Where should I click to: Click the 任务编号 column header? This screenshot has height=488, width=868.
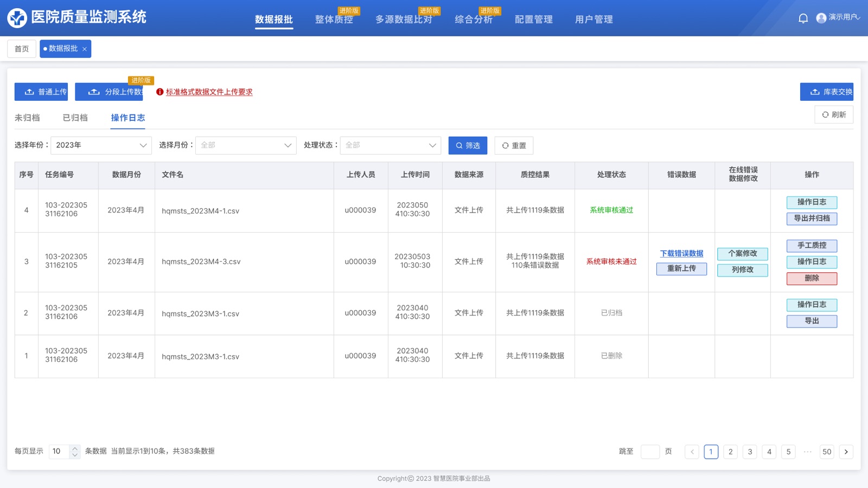[x=60, y=175]
